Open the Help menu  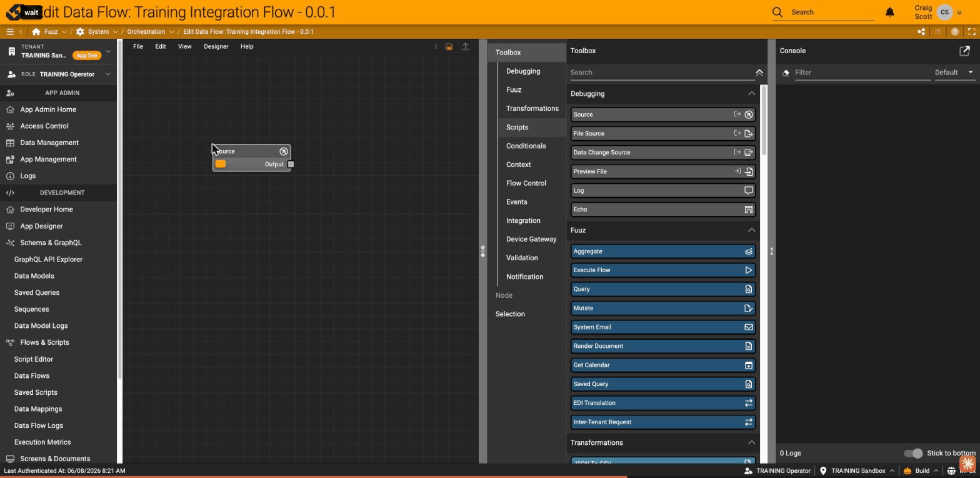click(x=247, y=46)
